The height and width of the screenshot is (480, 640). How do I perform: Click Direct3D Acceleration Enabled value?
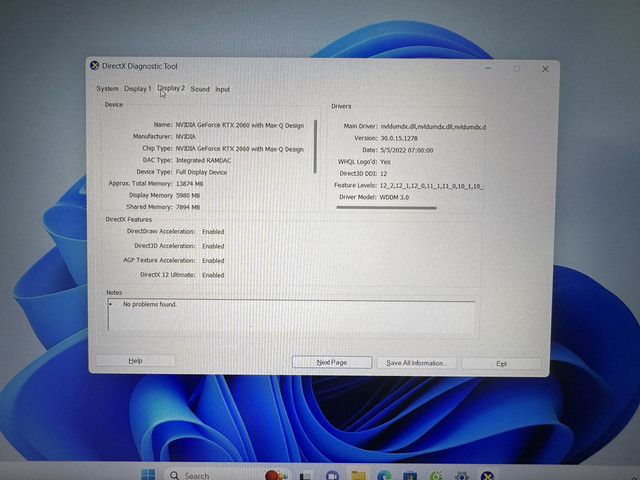[213, 246]
